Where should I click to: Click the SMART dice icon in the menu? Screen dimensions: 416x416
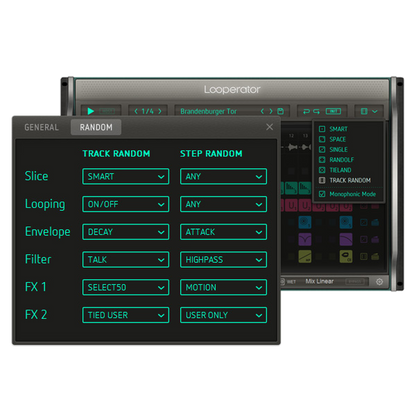[x=322, y=129]
